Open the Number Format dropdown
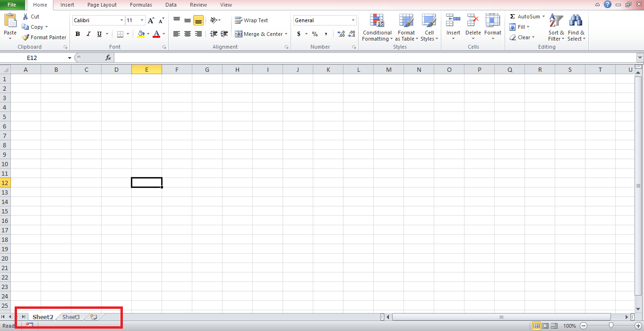This screenshot has height=331, width=644. [x=324, y=20]
